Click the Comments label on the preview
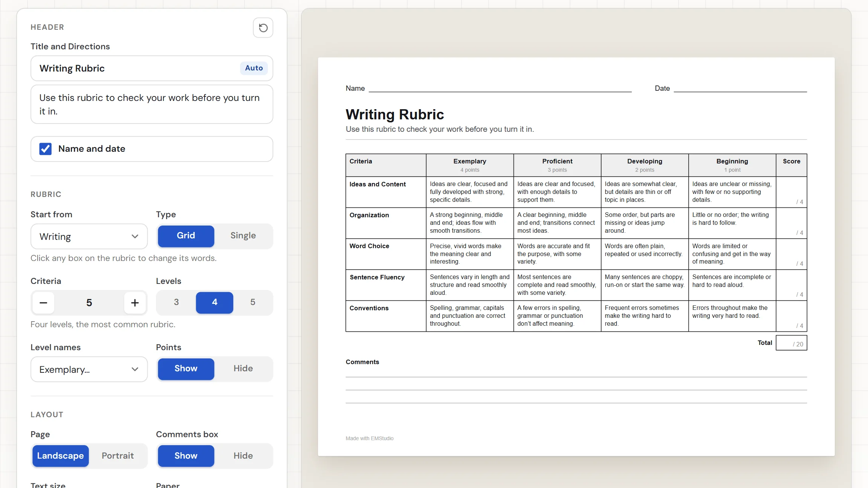Screen dimensions: 868x488 (x=362, y=362)
